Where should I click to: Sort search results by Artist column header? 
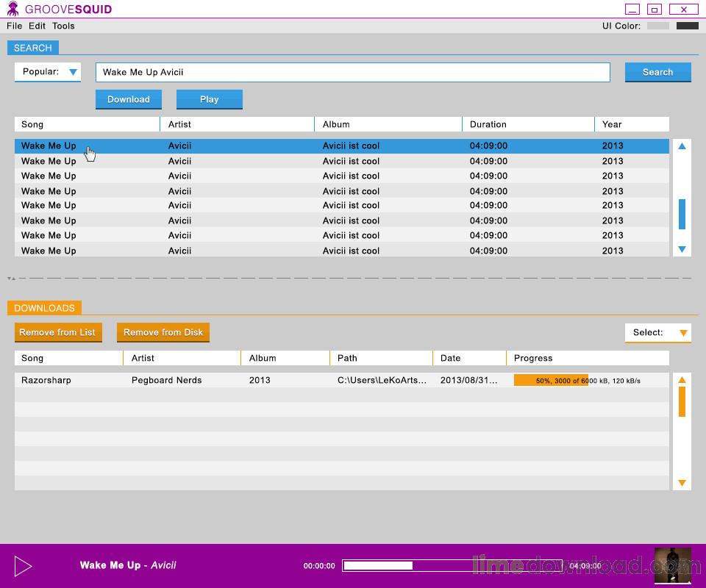click(x=237, y=124)
